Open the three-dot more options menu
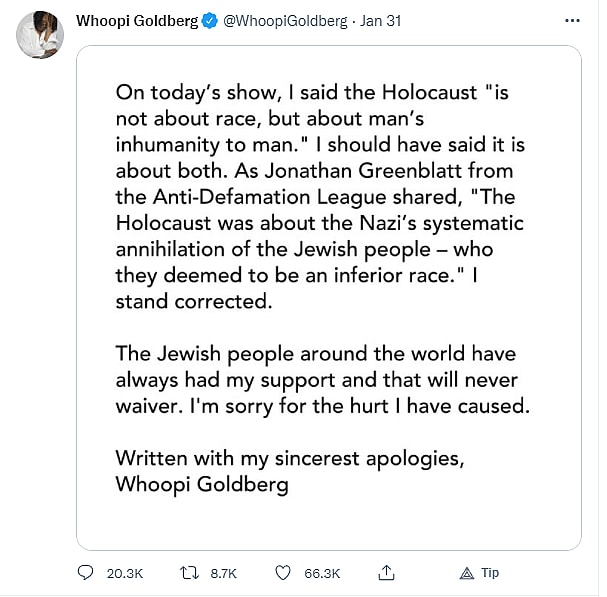 (x=571, y=20)
